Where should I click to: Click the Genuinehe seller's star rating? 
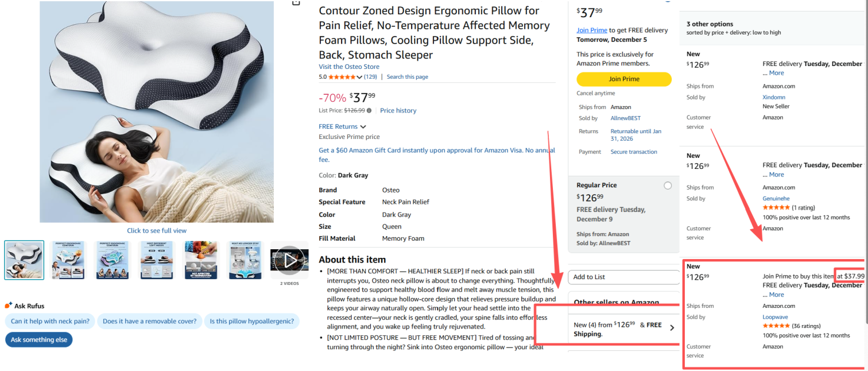[776, 208]
